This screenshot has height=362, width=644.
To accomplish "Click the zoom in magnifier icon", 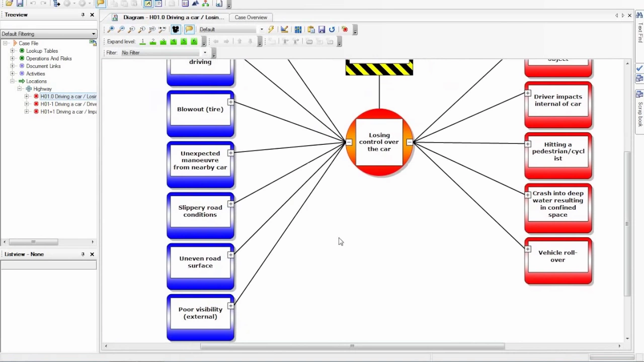I will [111, 30].
